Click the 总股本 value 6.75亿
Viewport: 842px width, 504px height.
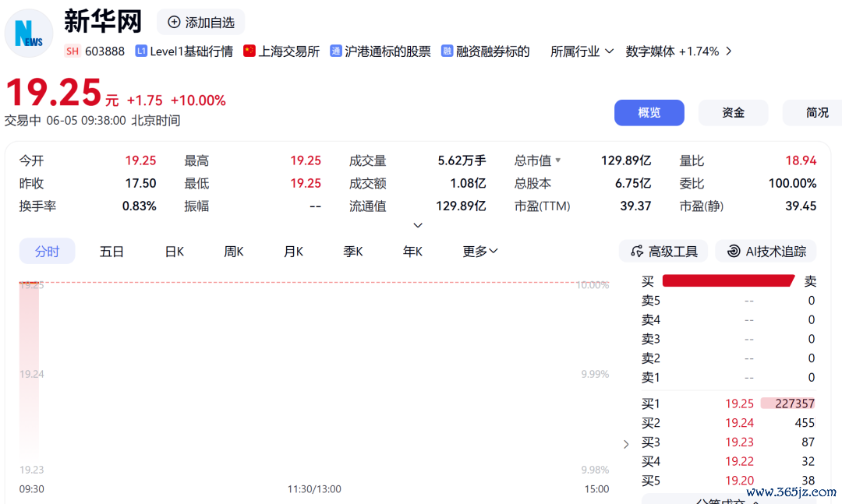633,184
